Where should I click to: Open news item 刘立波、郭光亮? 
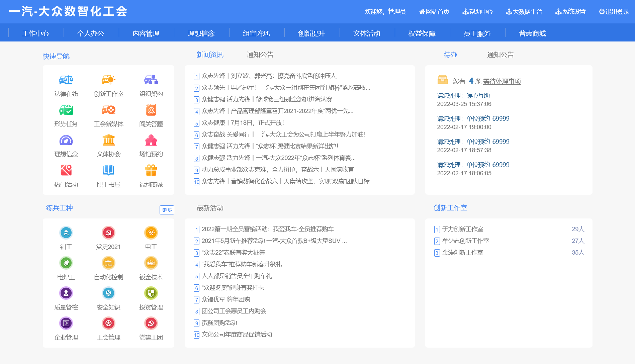tap(269, 76)
